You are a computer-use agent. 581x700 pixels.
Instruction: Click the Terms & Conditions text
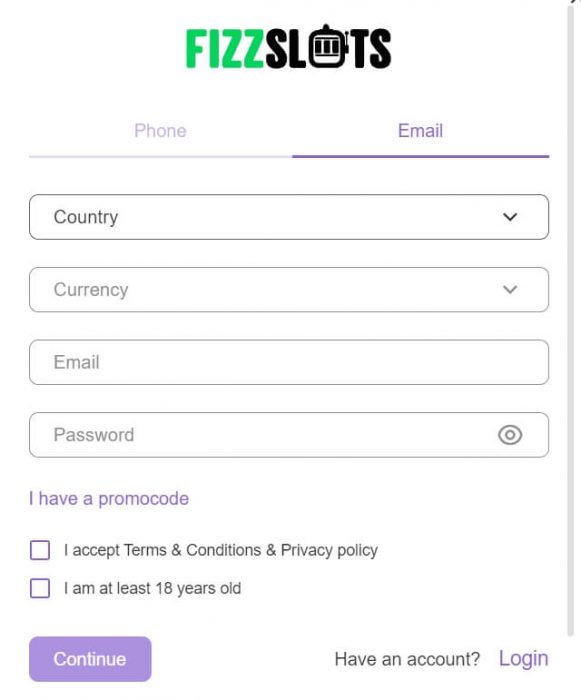[192, 550]
